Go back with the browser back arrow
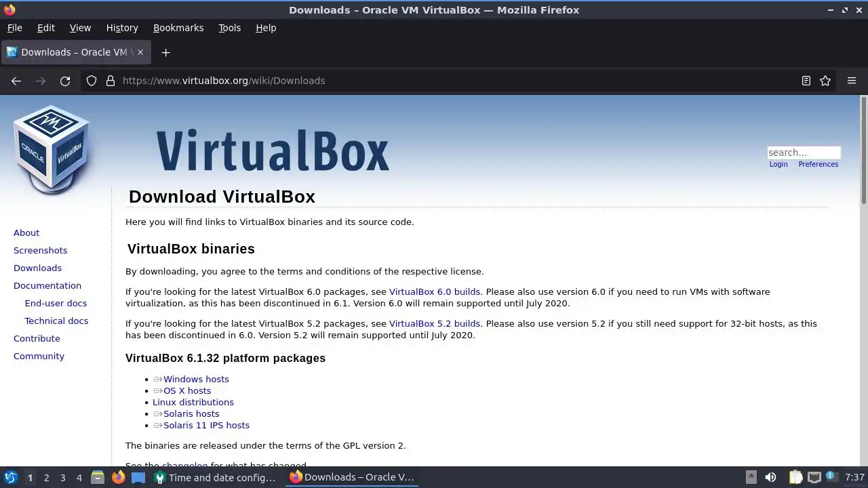 [16, 81]
